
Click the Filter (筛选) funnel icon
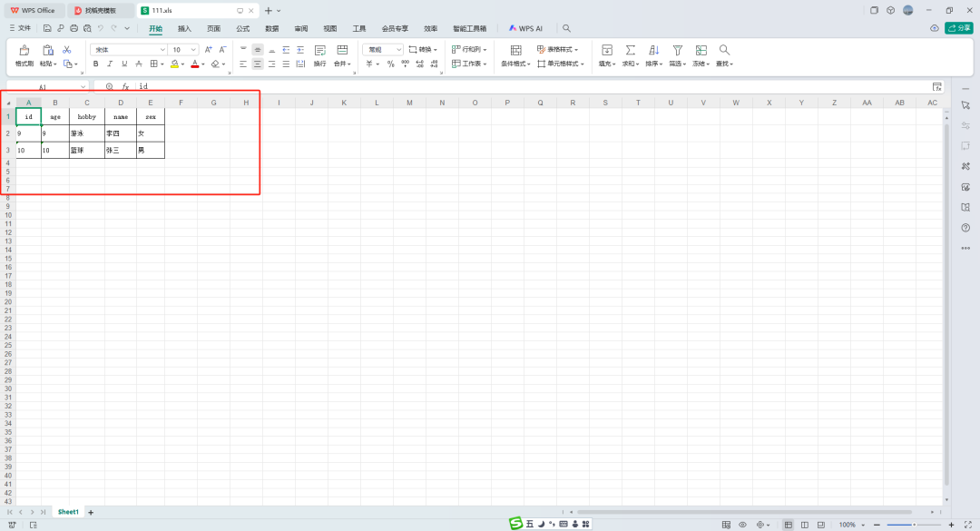coord(677,50)
